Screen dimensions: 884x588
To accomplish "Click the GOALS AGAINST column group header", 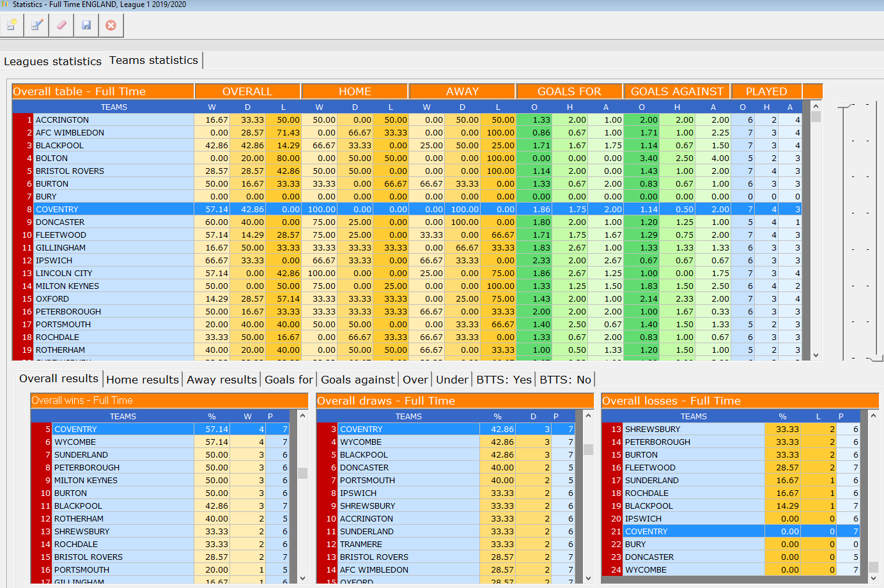I will click(677, 91).
